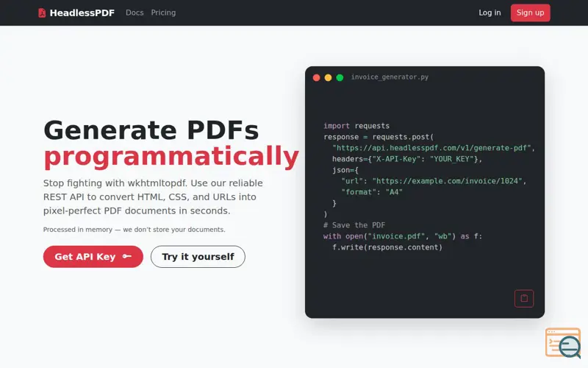Click the green dot in code window
This screenshot has width=588, height=368.
(340, 77)
